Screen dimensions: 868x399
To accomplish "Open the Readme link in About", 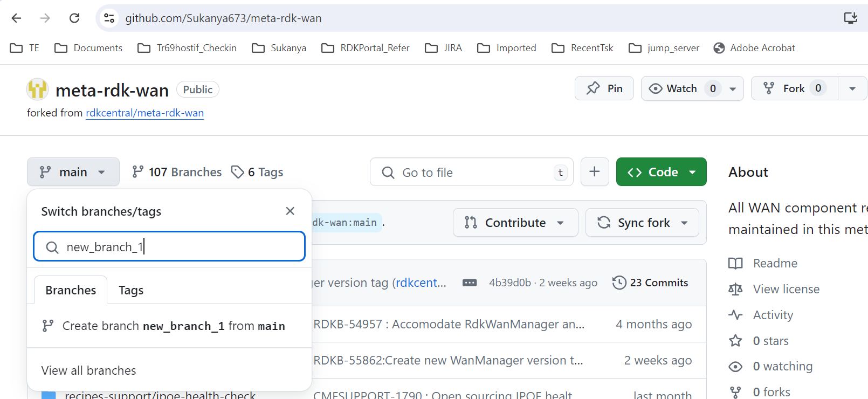I will click(x=763, y=263).
